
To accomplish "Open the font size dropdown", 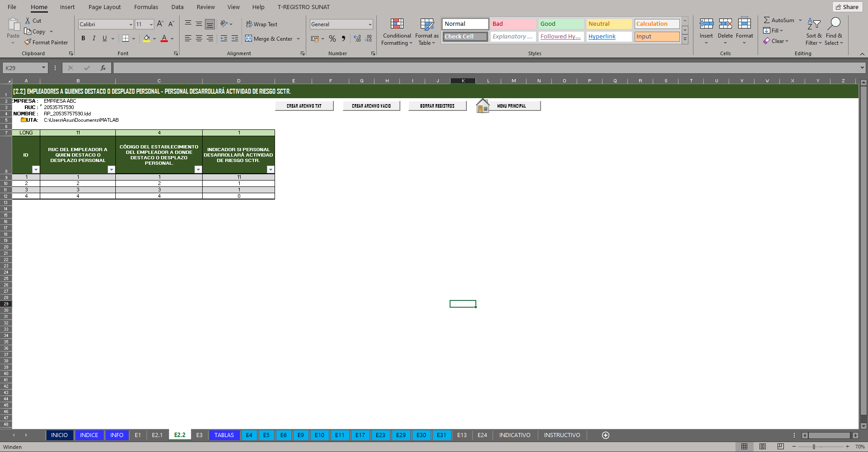I will [151, 24].
